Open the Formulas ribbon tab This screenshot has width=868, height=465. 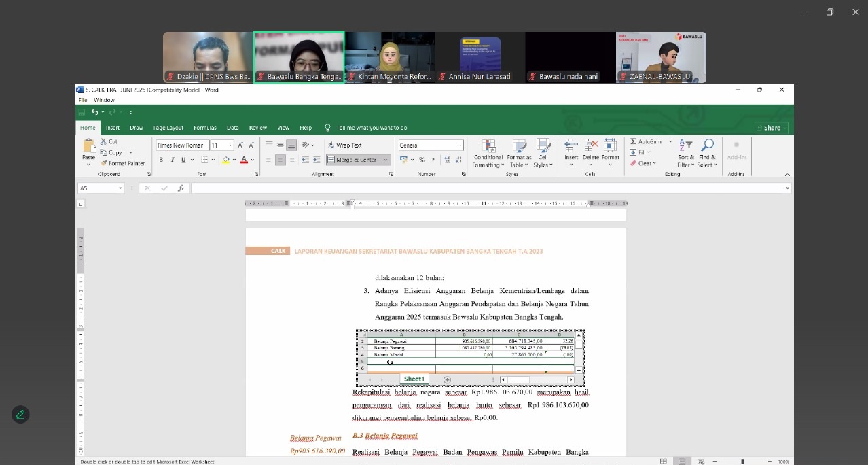204,128
